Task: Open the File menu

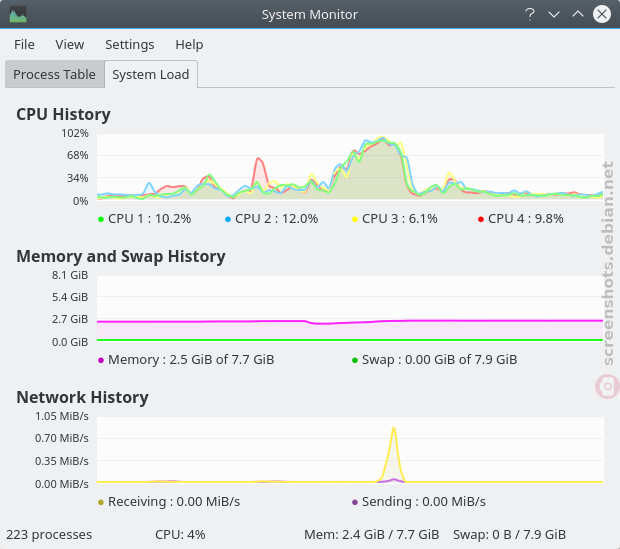Action: click(x=24, y=44)
